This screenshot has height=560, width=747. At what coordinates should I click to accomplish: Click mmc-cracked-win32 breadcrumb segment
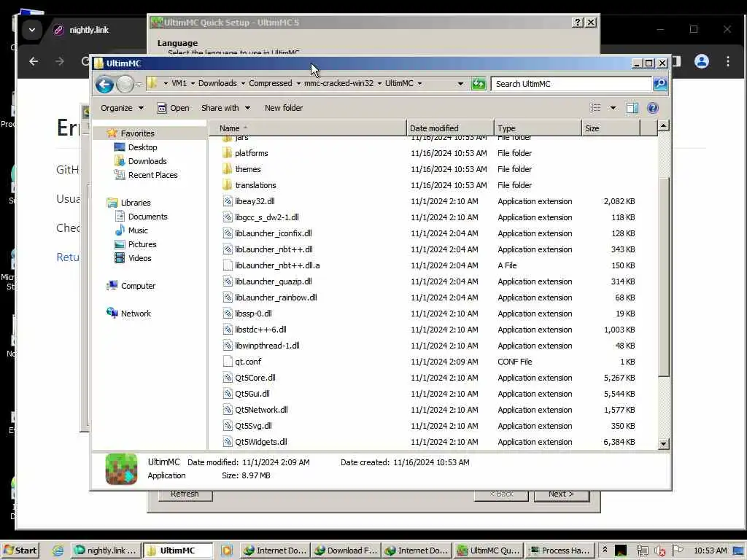[338, 83]
